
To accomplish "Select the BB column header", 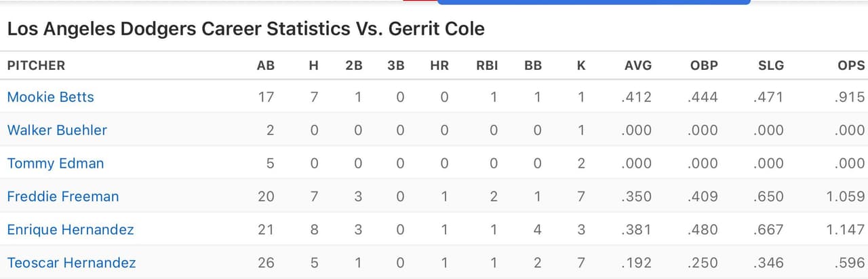I will point(533,66).
